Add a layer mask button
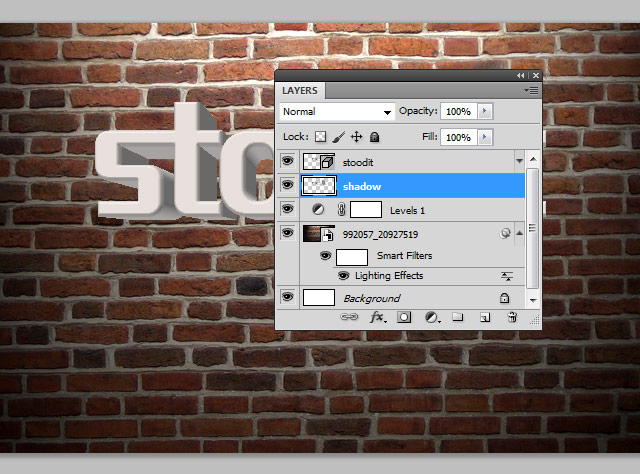Image resolution: width=640 pixels, height=474 pixels. pyautogui.click(x=404, y=317)
